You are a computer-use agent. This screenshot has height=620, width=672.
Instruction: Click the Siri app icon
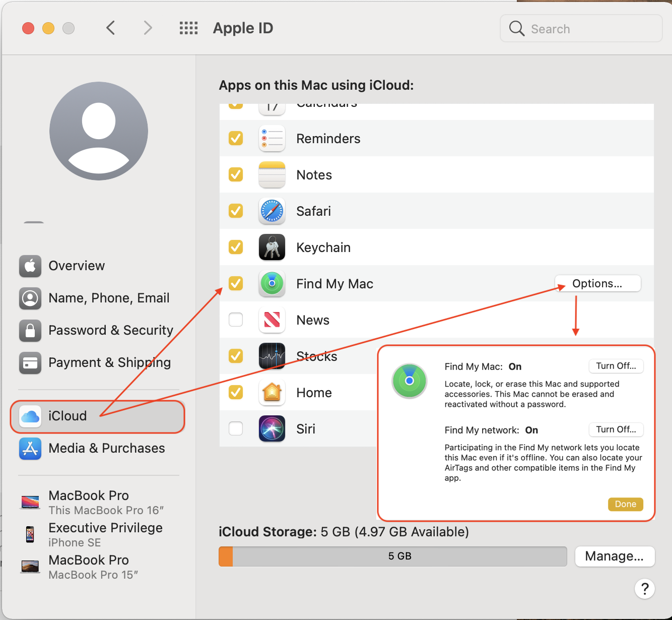tap(272, 429)
